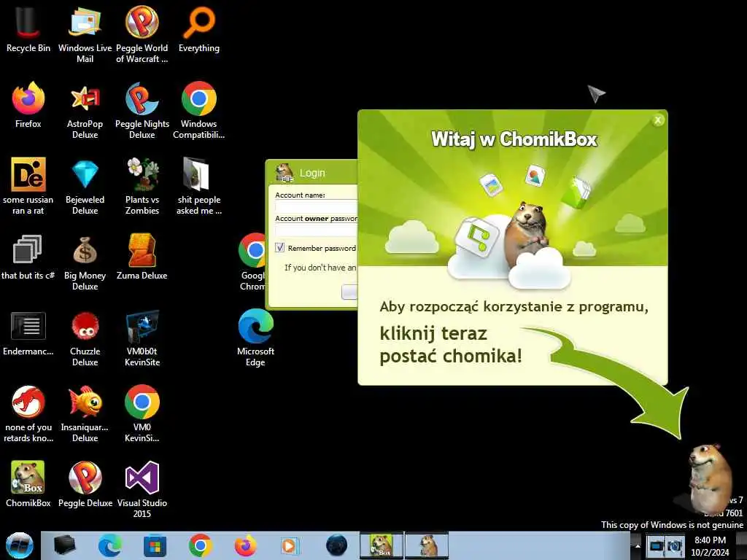Open dark blue sphere taskbar icon

click(336, 545)
